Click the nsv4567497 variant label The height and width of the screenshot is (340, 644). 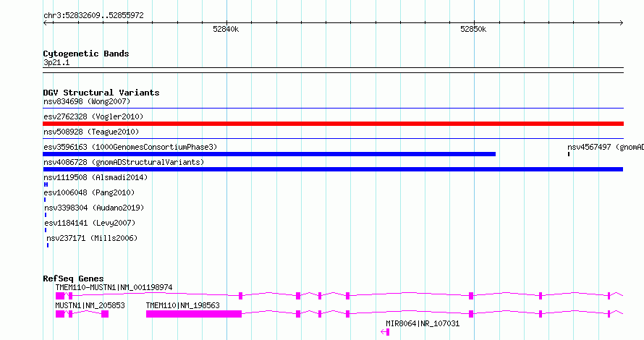(x=606, y=147)
